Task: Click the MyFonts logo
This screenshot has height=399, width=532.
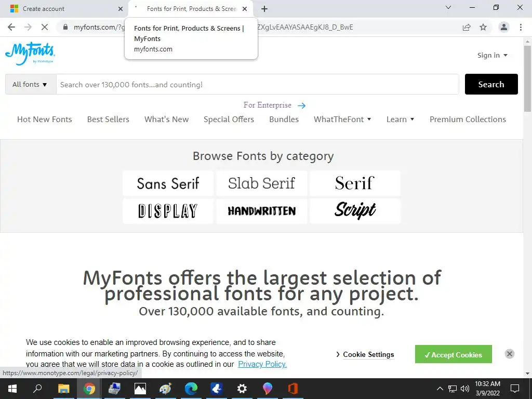Action: [x=30, y=54]
